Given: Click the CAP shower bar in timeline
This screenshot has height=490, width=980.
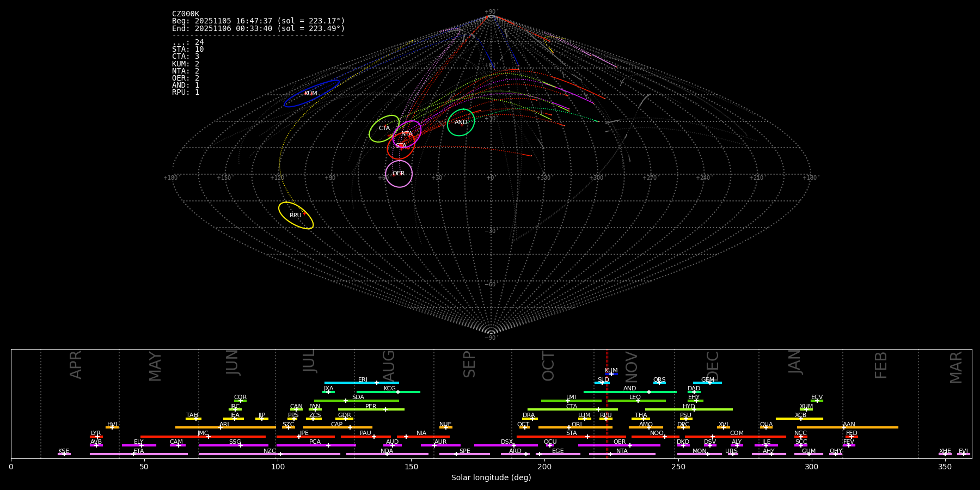Looking at the screenshot, I should [338, 427].
